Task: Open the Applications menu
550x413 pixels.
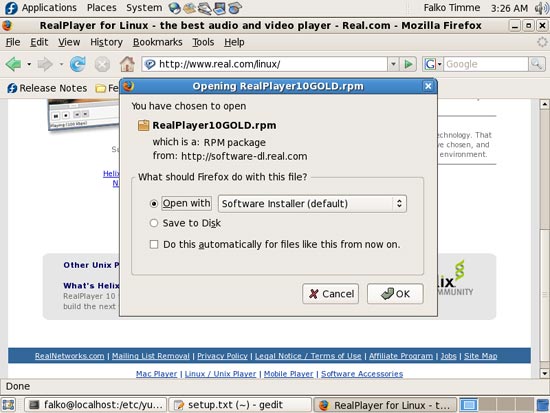Action: tap(49, 8)
